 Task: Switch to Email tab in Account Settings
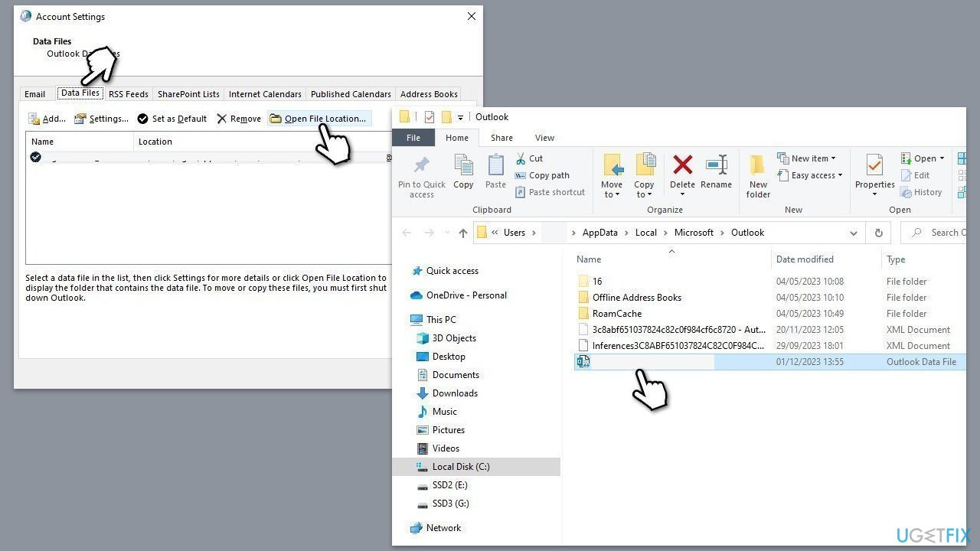click(35, 94)
